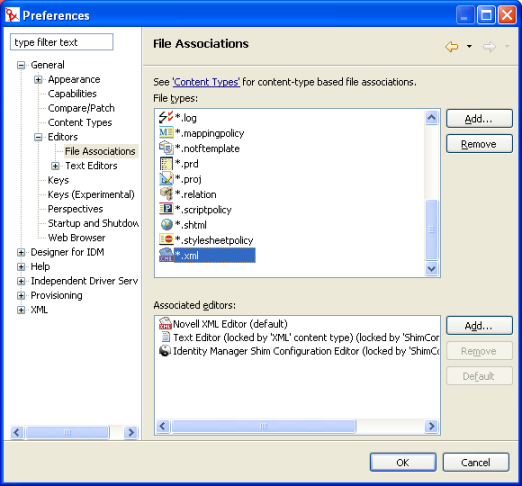Open Startup and Shutdown page
The image size is (522, 486).
(x=93, y=223)
